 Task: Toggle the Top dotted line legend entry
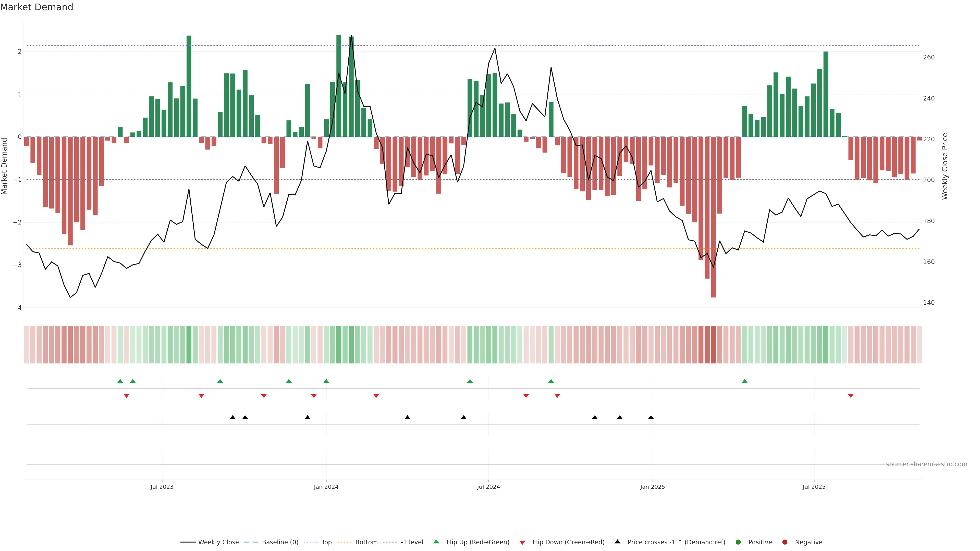tap(326, 542)
